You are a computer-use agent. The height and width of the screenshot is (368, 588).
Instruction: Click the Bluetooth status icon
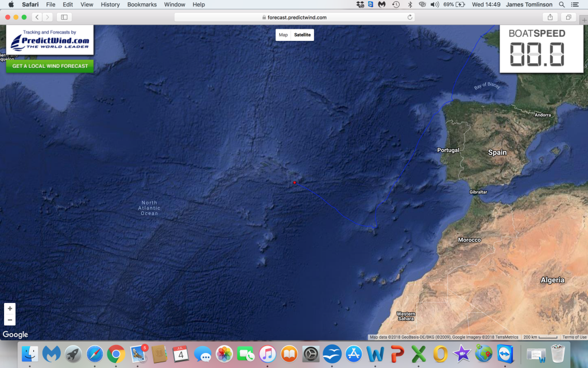[410, 5]
